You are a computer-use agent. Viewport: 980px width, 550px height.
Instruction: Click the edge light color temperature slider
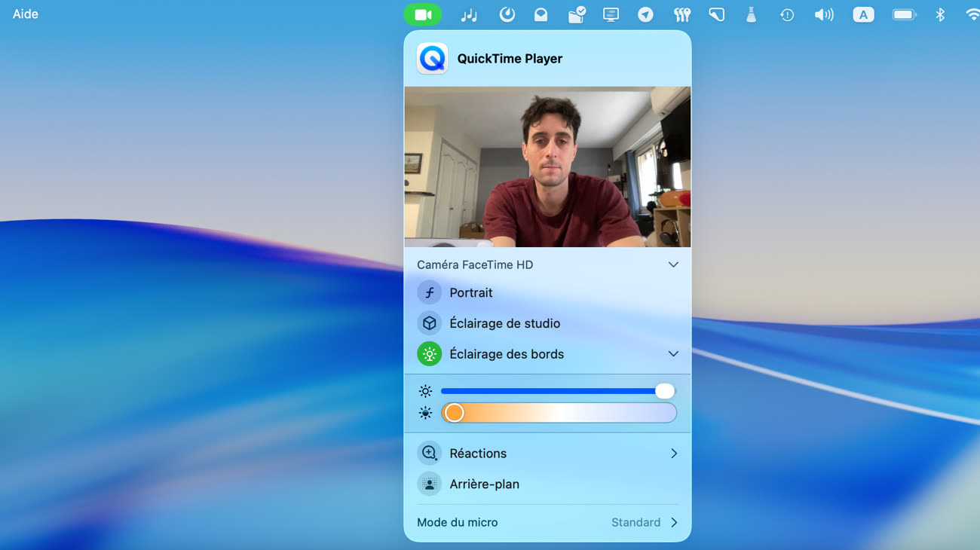coord(559,413)
